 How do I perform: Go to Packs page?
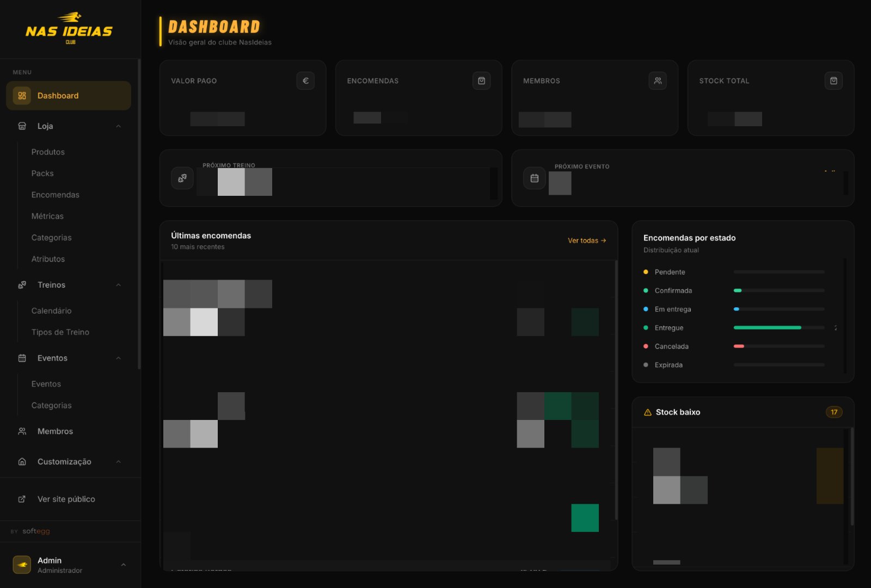click(42, 174)
